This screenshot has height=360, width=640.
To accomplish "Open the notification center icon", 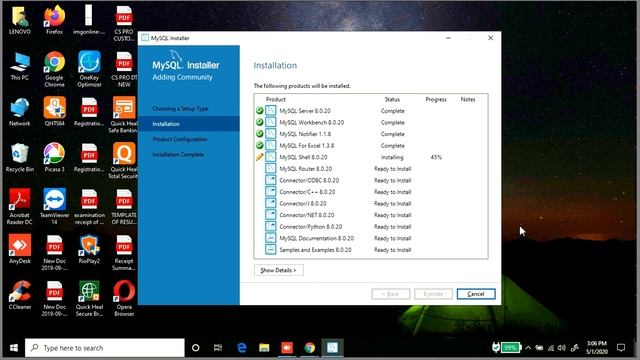I will click(x=621, y=348).
